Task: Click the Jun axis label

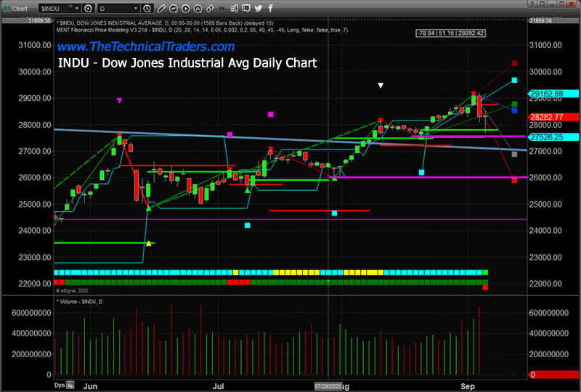Action: (x=90, y=386)
